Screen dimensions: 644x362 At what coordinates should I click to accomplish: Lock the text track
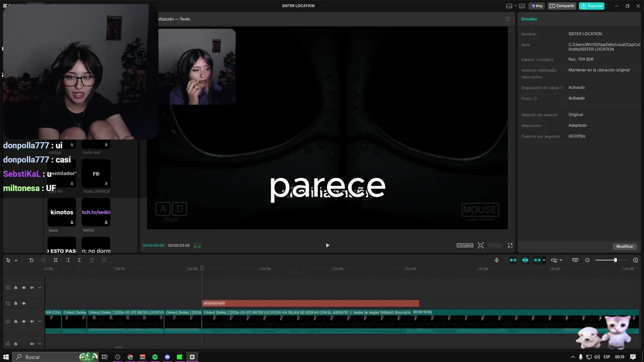point(16,303)
